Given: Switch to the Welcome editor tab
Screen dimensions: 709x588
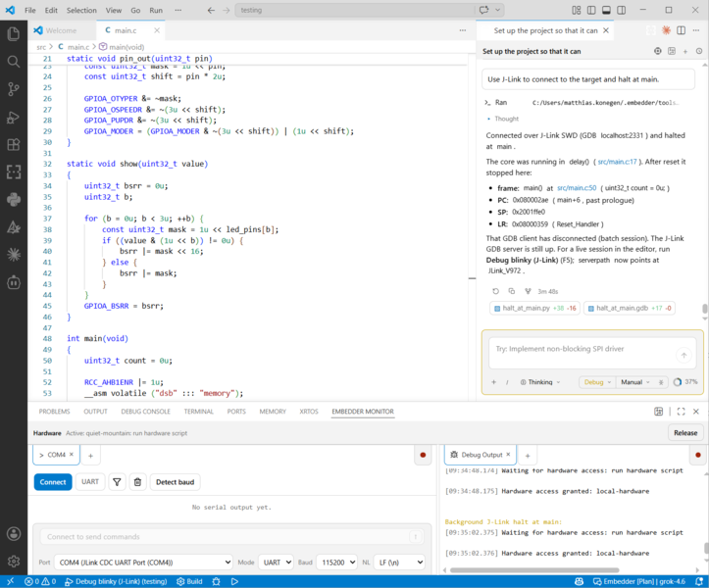Looking at the screenshot, I should tap(56, 30).
